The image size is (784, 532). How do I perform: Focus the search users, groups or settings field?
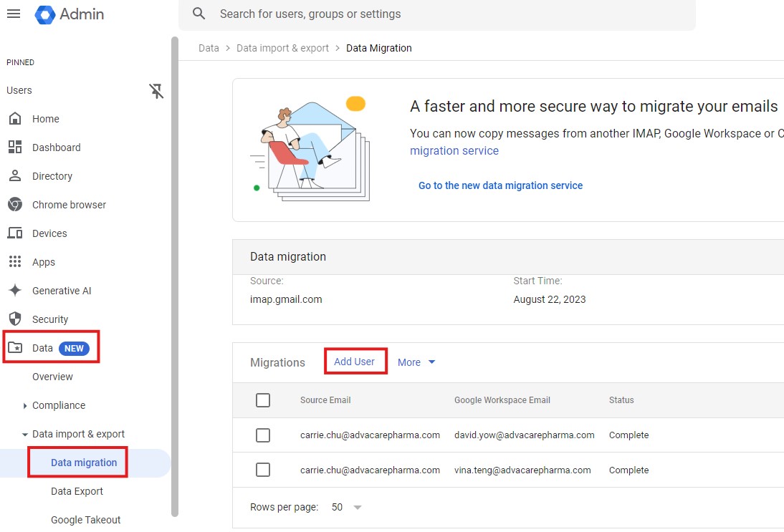pos(436,14)
